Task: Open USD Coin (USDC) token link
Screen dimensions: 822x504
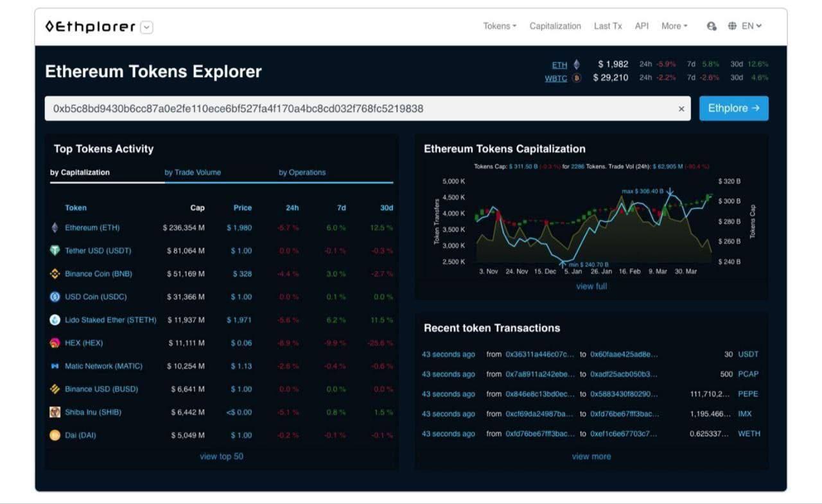Action: (x=96, y=297)
